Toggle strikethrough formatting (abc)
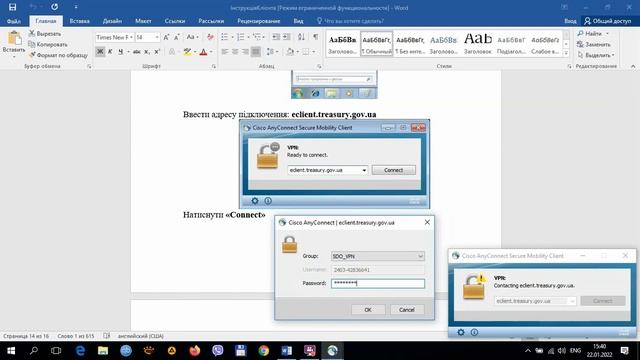Image resolution: width=640 pixels, height=360 pixels. [137, 52]
